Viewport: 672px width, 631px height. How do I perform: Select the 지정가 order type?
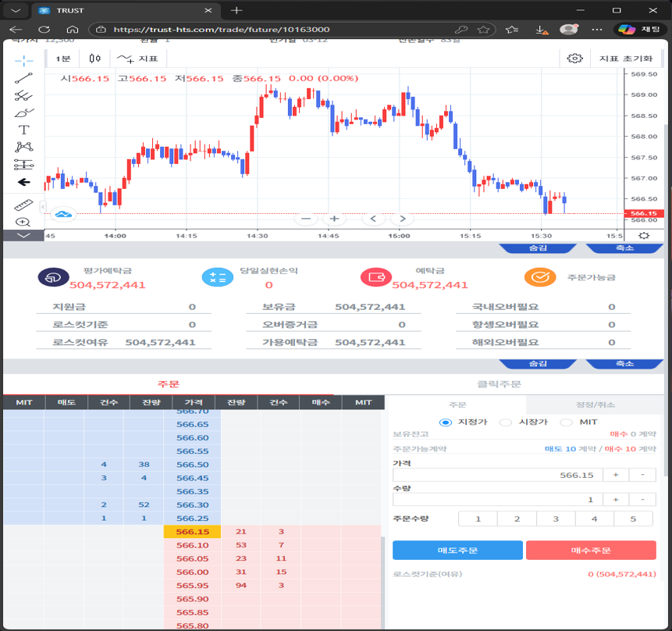click(446, 422)
